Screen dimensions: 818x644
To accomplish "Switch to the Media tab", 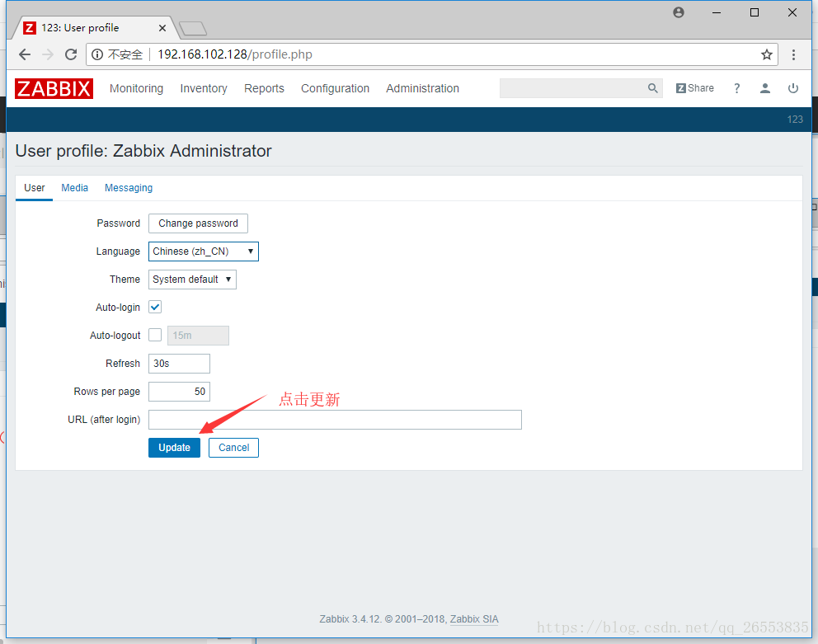I will (x=74, y=188).
